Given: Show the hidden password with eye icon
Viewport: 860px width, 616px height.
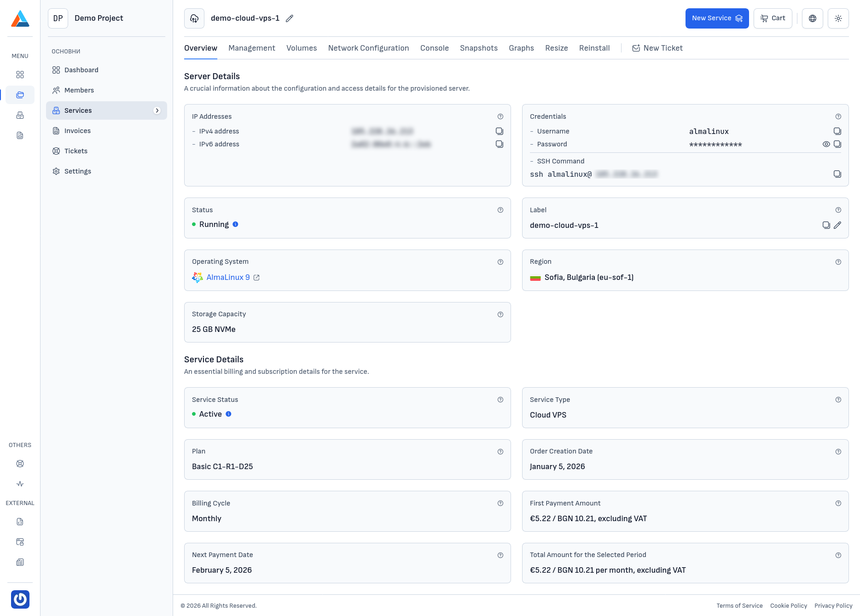Looking at the screenshot, I should pyautogui.click(x=826, y=144).
